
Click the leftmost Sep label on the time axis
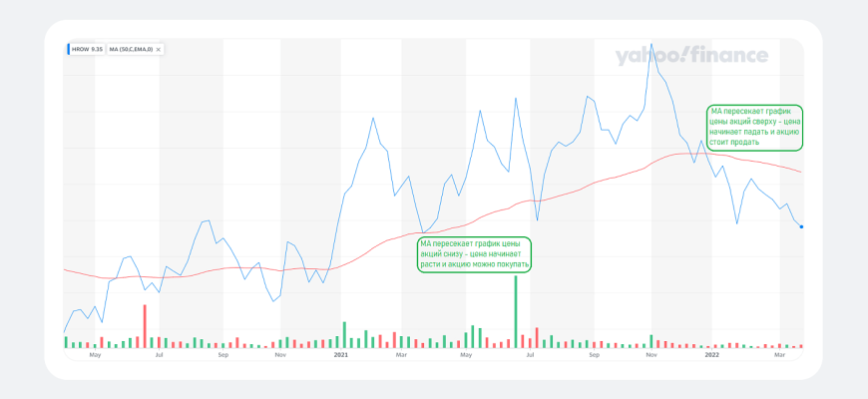(x=222, y=354)
